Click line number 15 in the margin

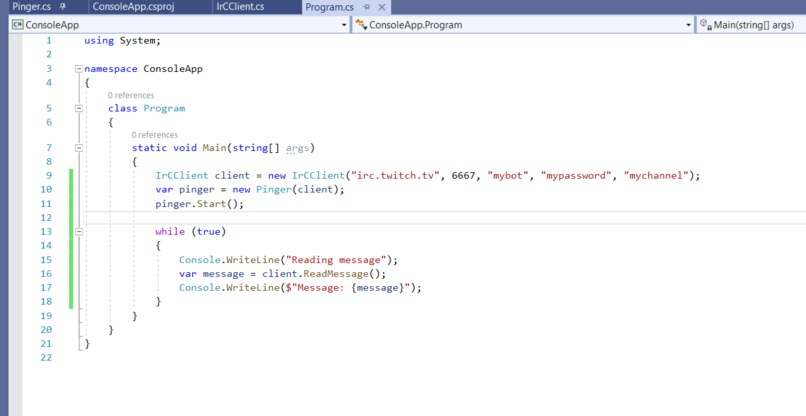click(46, 260)
